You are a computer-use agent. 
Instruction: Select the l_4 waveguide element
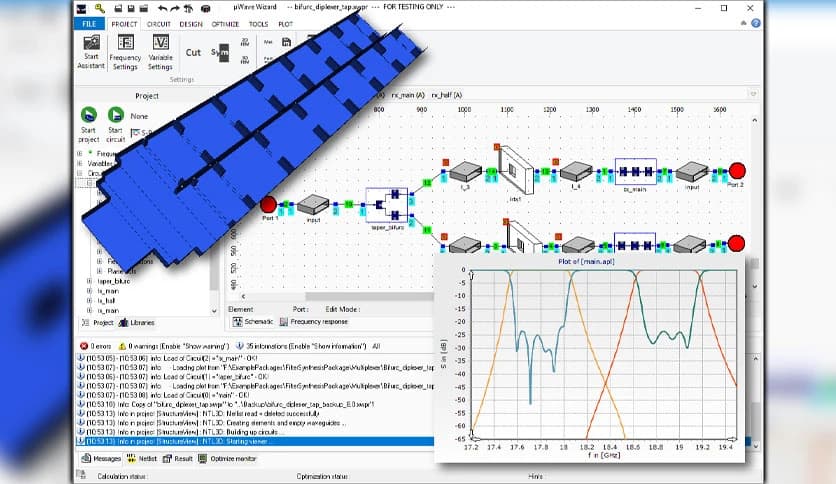click(576, 172)
